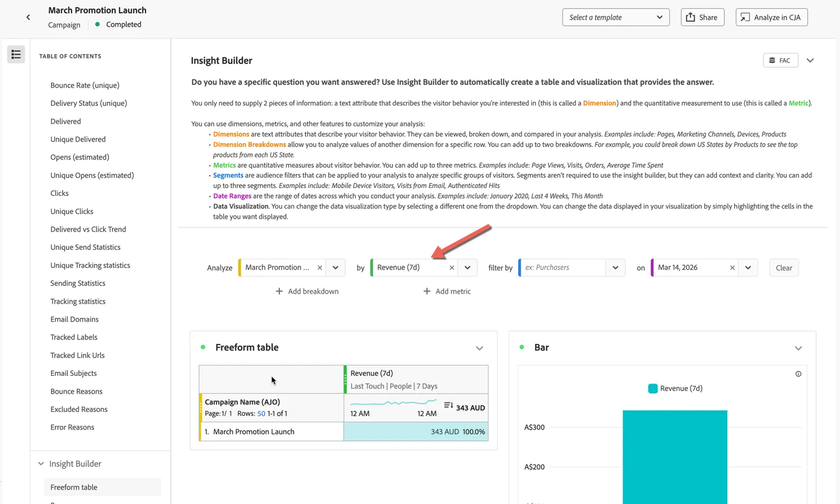This screenshot has width=840, height=504.
Task: Click the Revenue (7d) teal legend swatch
Action: pos(653,389)
